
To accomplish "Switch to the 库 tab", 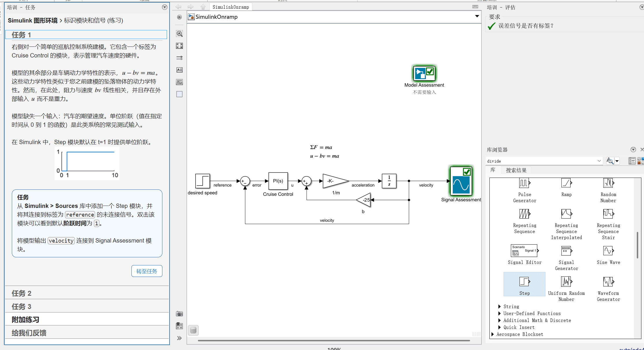I will point(493,170).
